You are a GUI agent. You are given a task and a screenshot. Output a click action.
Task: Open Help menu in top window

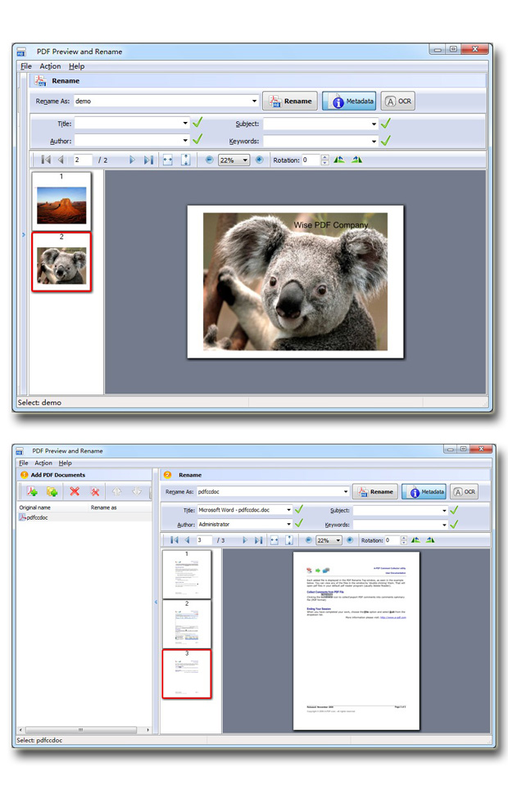coord(77,66)
